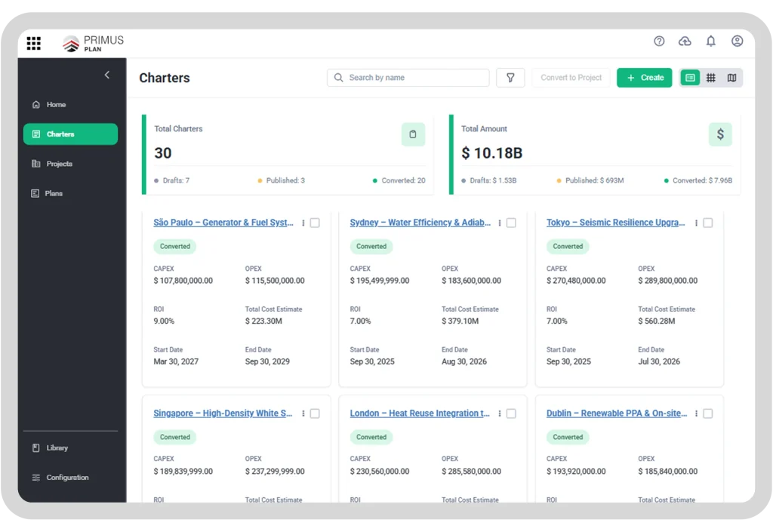773x532 pixels.
Task: Click the '$ 10.18B' total amount
Action: pos(491,153)
